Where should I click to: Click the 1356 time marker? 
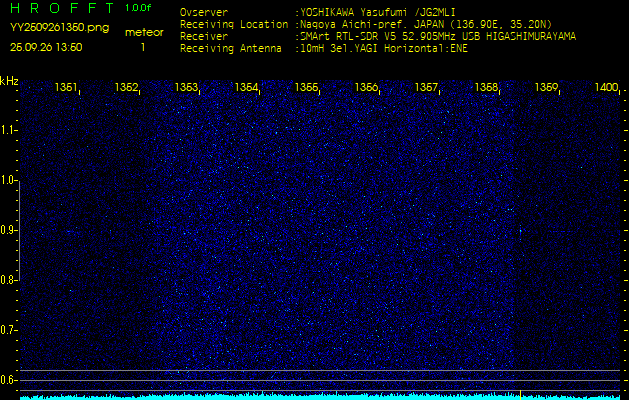367,87
